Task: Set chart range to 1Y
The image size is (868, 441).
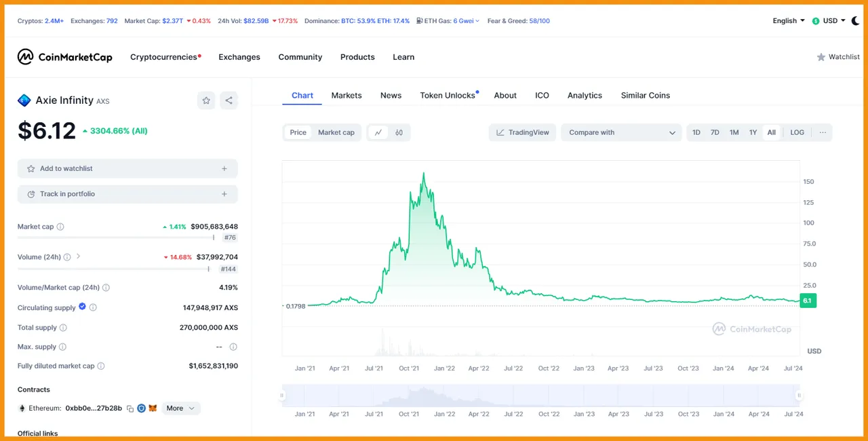Action: 753,132
